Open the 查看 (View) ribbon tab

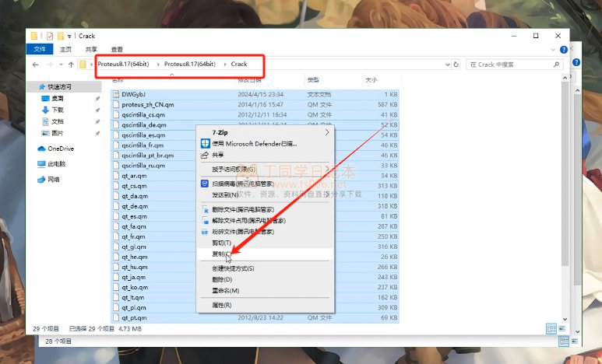[117, 49]
